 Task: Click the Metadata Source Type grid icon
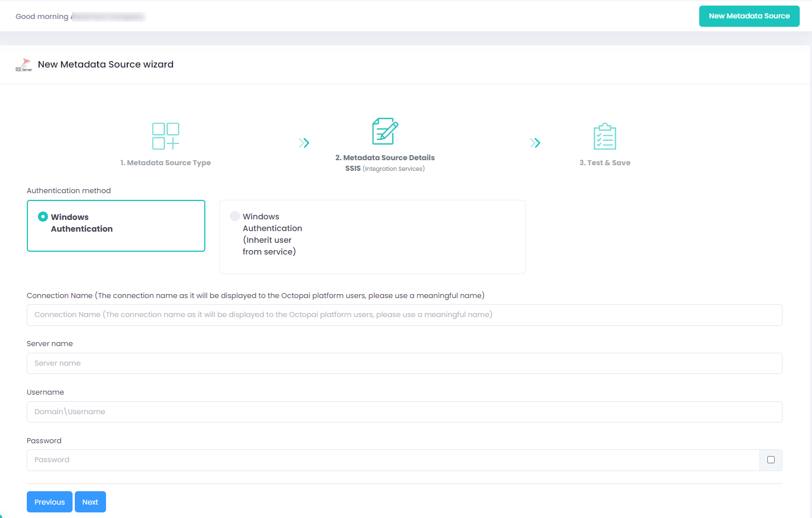[x=166, y=136]
